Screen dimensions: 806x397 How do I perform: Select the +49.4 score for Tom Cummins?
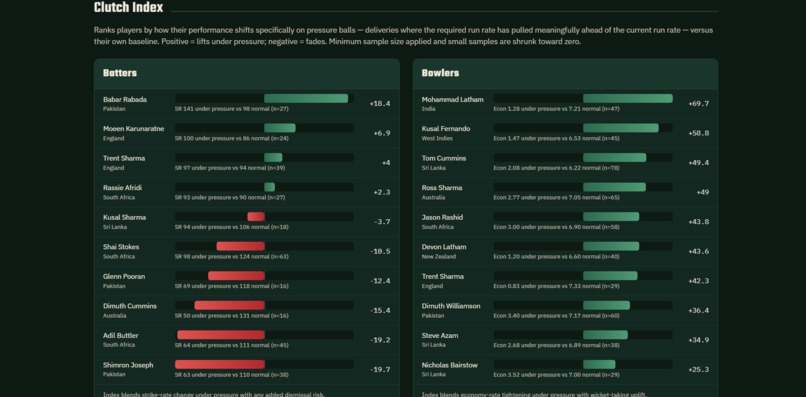[699, 163]
